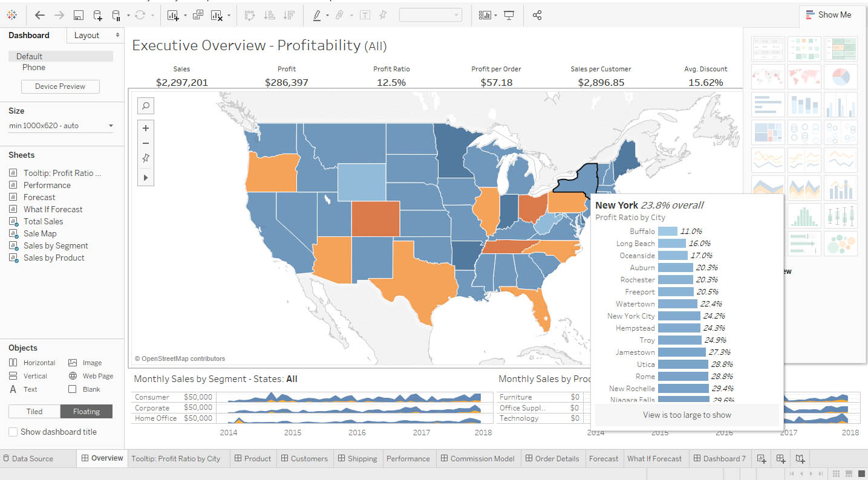
Task: Click the Share workbook icon
Action: [x=537, y=15]
